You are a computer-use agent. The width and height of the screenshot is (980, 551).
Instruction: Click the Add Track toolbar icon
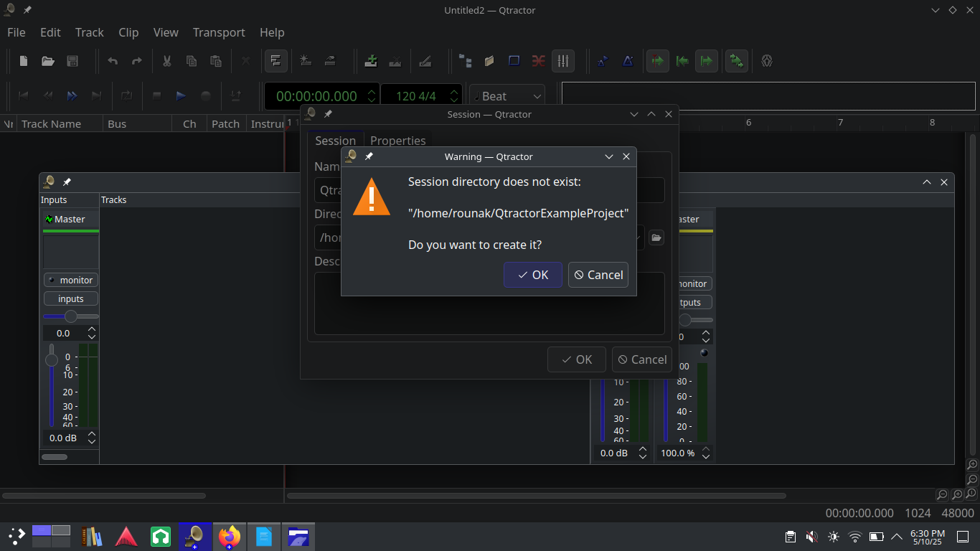coord(371,61)
